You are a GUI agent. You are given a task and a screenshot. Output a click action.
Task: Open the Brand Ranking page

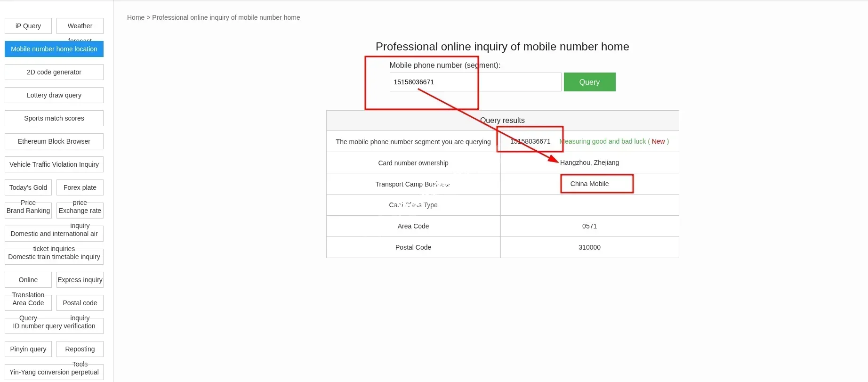[x=28, y=211]
